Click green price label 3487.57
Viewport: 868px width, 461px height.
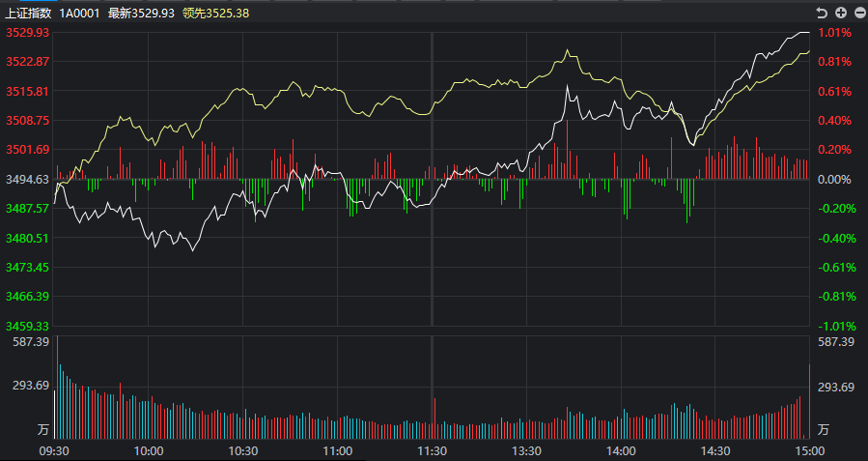coord(28,209)
